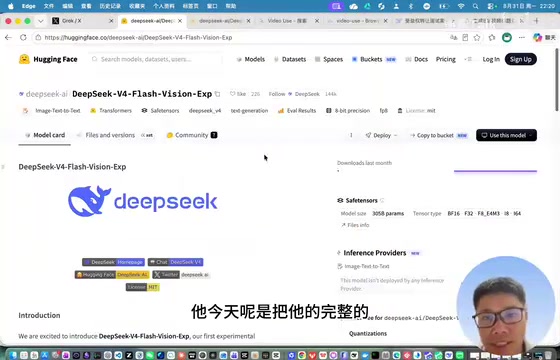The width and height of the screenshot is (560, 360).
Task: Open the Use this model dropdown
Action: pos(506,135)
